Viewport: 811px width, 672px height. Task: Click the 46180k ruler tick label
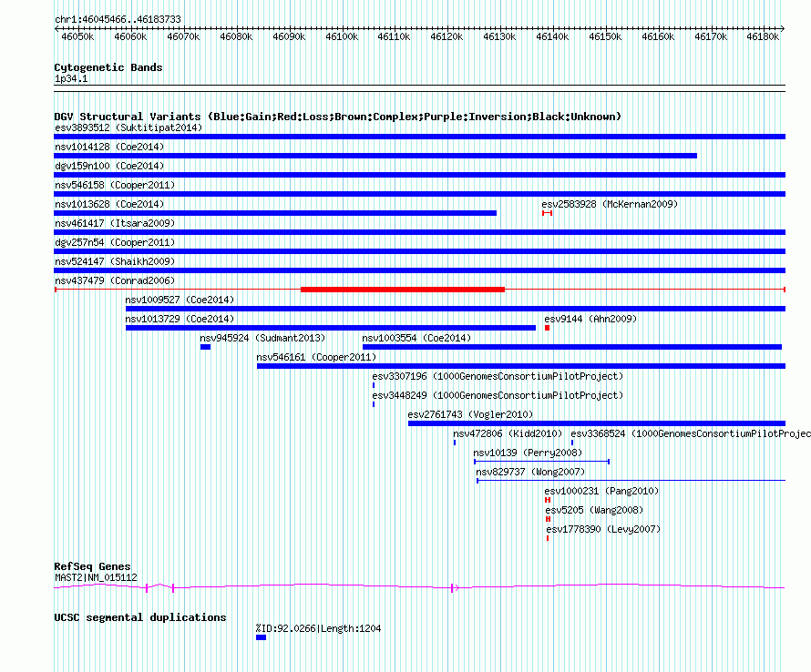pyautogui.click(x=763, y=36)
